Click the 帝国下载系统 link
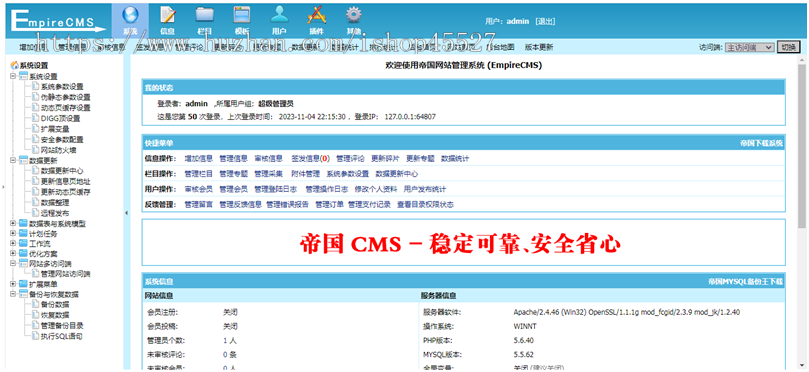809x372 pixels. 762,143
